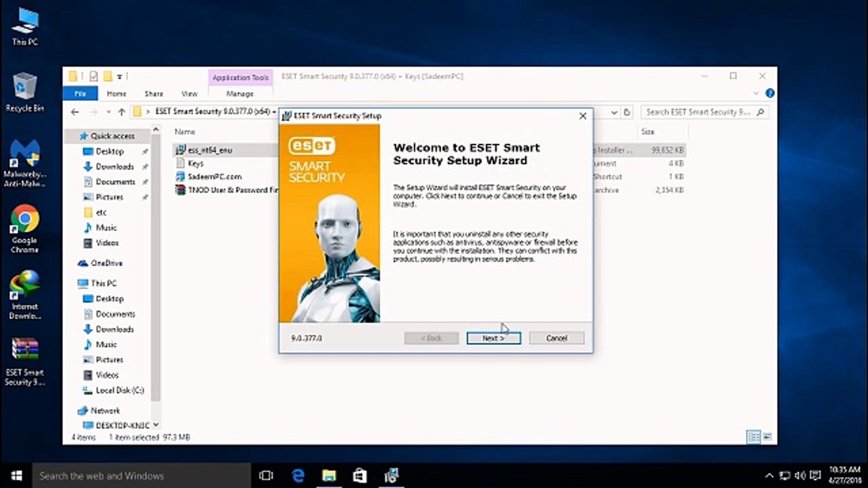Click the Task View taskbar icon
This screenshot has height=488, width=868.
[266, 475]
